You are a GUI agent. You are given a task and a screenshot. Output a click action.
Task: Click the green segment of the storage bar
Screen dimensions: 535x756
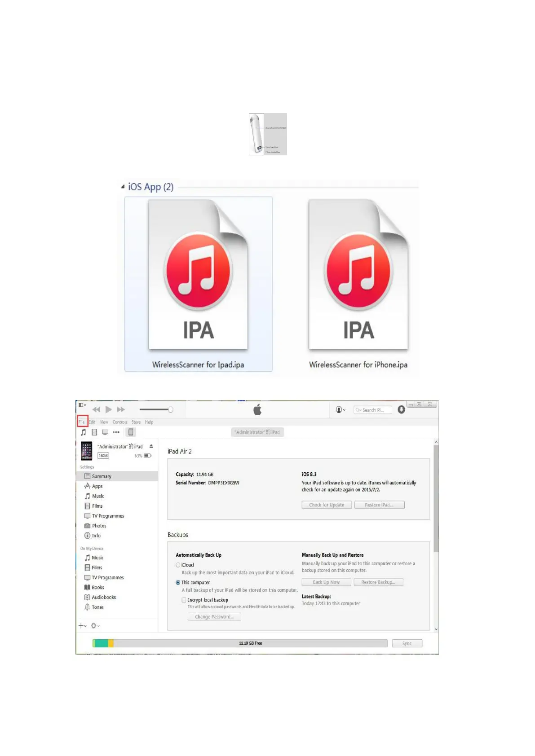pyautogui.click(x=101, y=643)
